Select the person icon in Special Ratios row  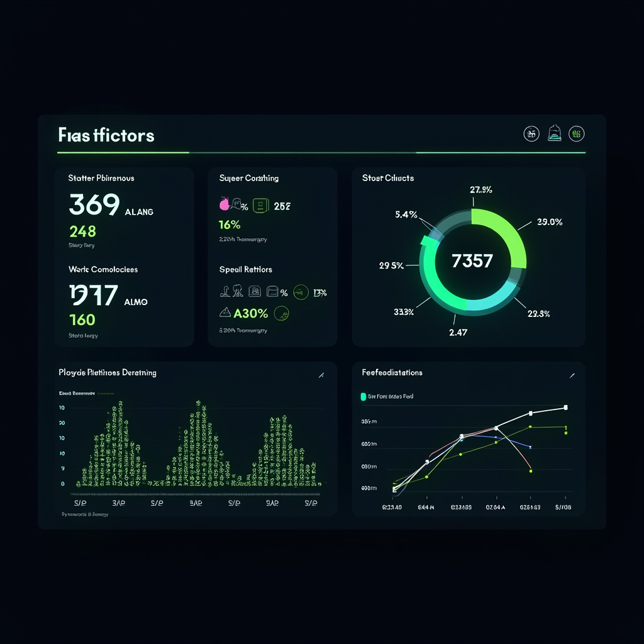[226, 291]
